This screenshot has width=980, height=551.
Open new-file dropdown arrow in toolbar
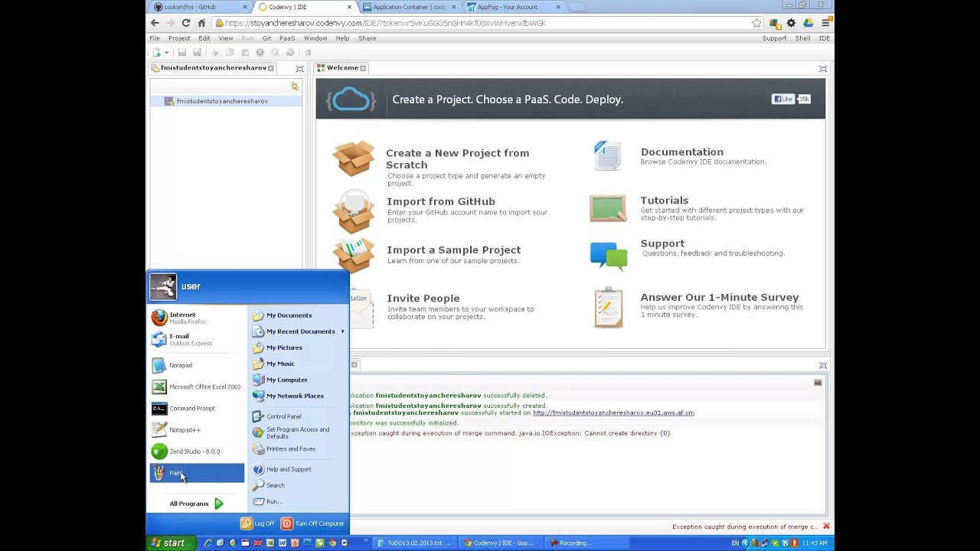click(x=166, y=53)
